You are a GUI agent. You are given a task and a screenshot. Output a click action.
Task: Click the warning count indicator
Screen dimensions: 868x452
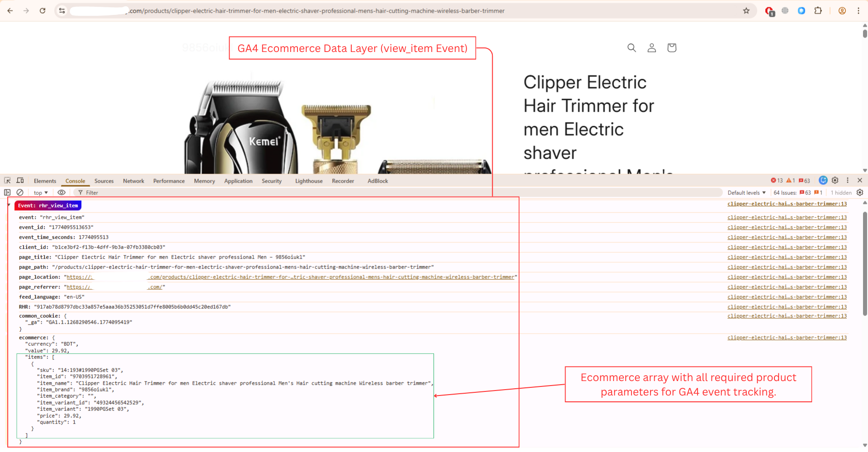pos(791,180)
